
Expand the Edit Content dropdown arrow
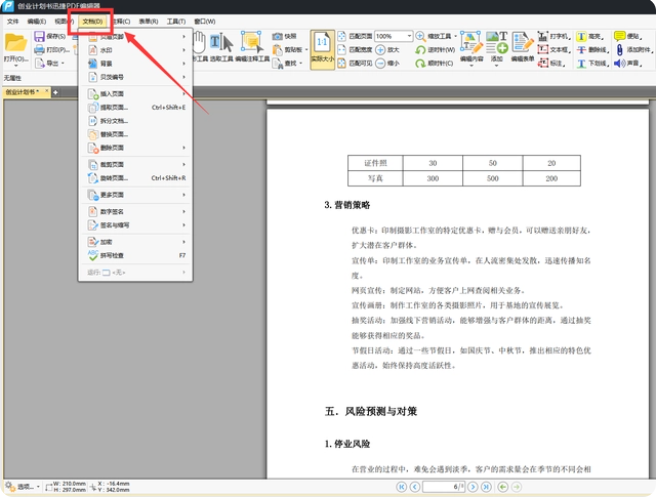(x=471, y=66)
